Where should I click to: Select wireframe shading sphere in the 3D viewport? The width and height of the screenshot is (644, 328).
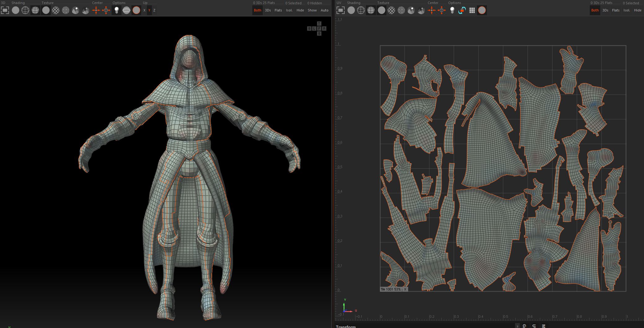coord(25,10)
